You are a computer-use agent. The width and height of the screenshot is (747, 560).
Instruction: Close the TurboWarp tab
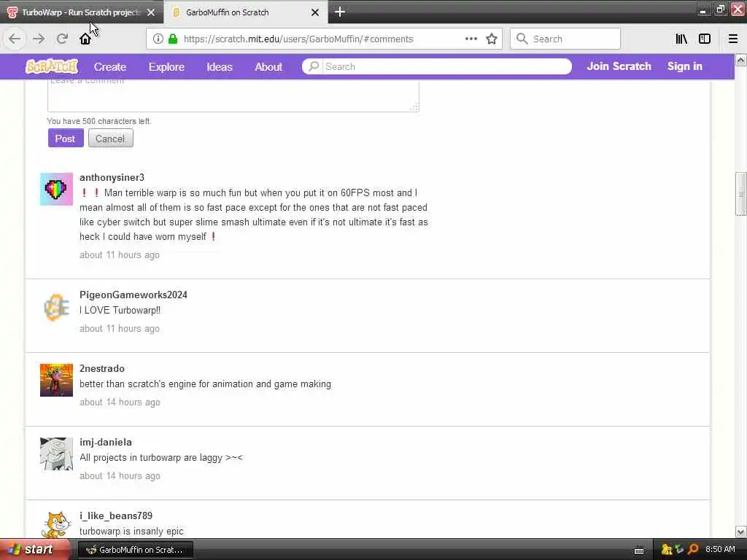(151, 12)
